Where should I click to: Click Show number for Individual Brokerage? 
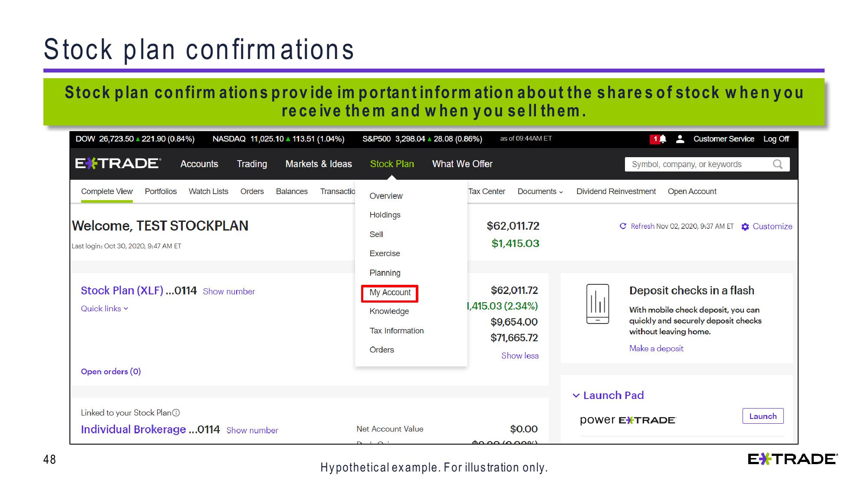(252, 430)
